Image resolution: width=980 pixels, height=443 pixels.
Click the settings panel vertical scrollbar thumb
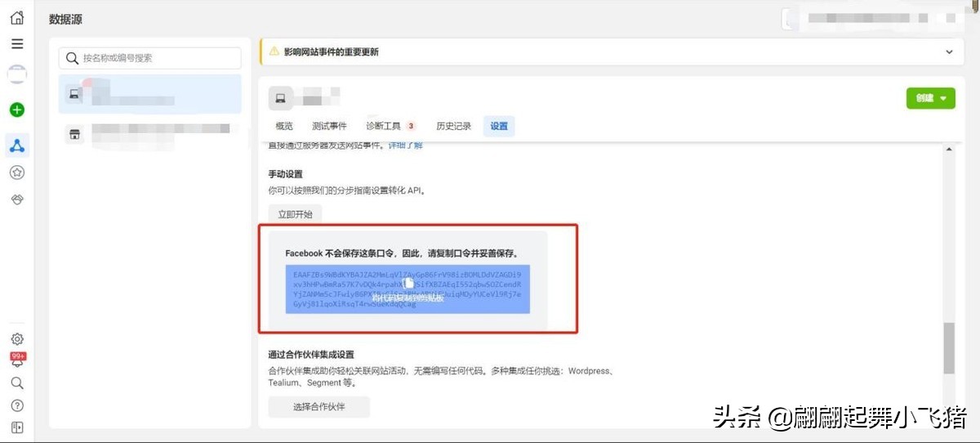click(948, 348)
